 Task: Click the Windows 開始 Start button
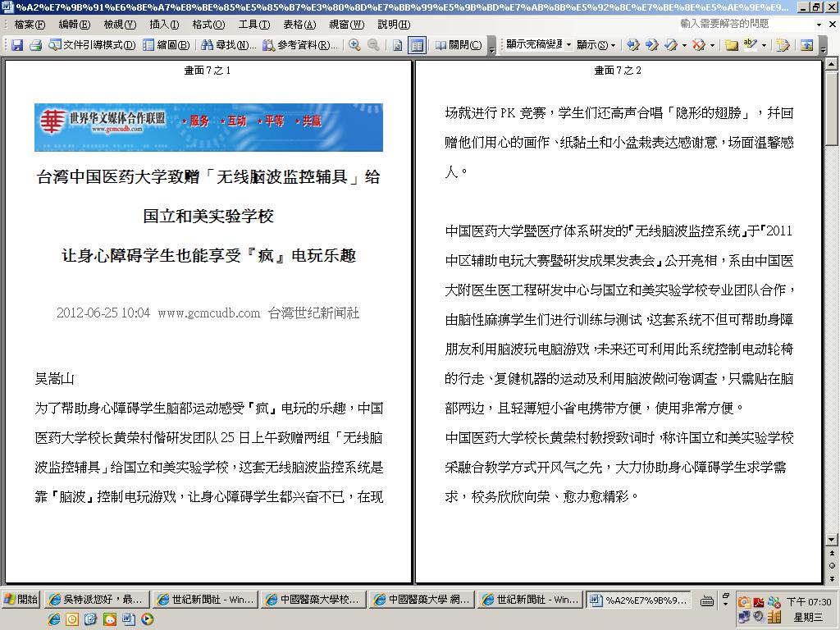21,600
